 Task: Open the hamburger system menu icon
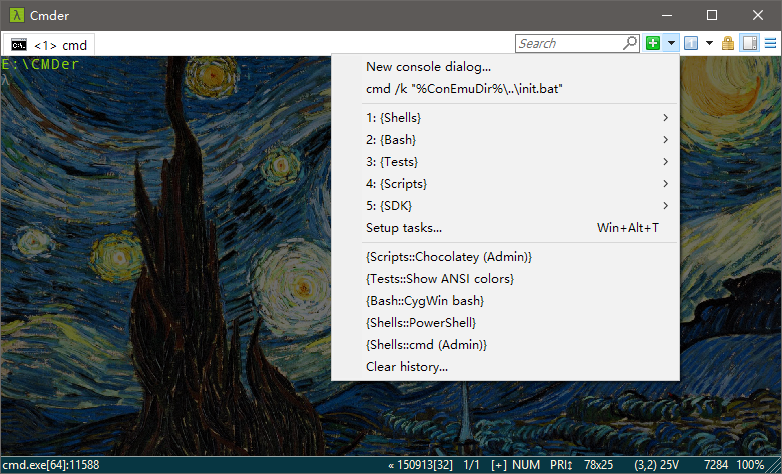coord(771,43)
